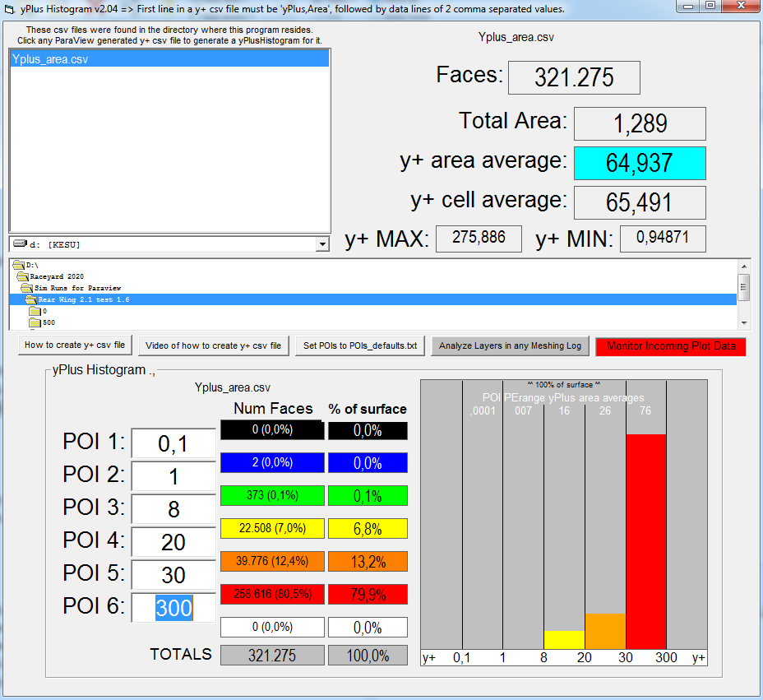Edit the POI 1 value field
The width and height of the screenshot is (763, 700).
tap(173, 444)
